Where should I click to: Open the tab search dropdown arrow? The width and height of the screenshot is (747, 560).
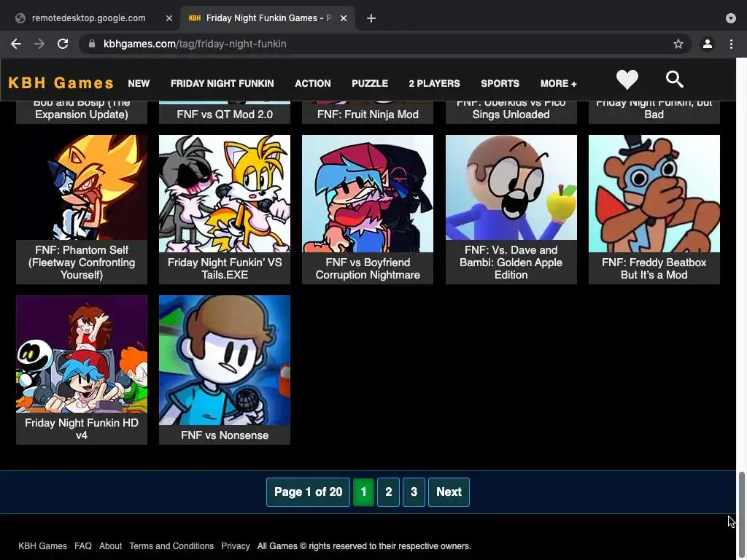pyautogui.click(x=731, y=18)
